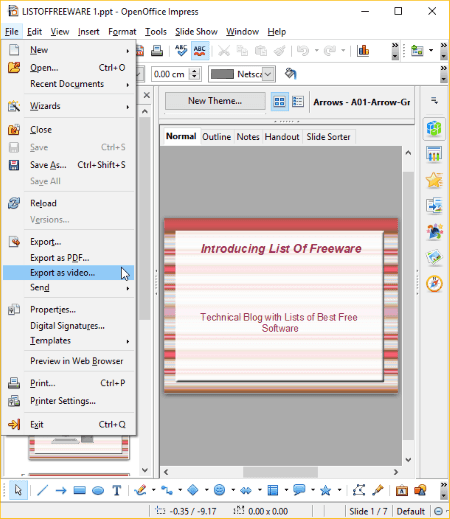
Task: Open the Styles and Formatting sidebar icon
Action: tap(434, 232)
